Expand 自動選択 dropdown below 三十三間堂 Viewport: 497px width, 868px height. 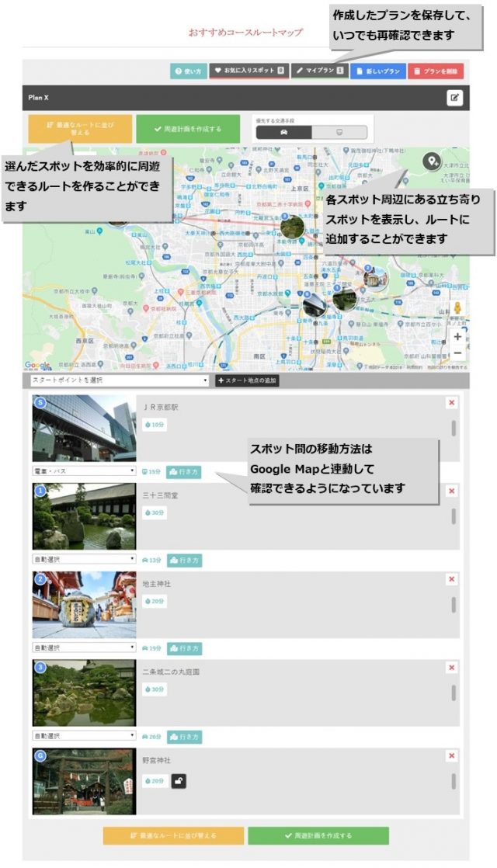(84, 559)
